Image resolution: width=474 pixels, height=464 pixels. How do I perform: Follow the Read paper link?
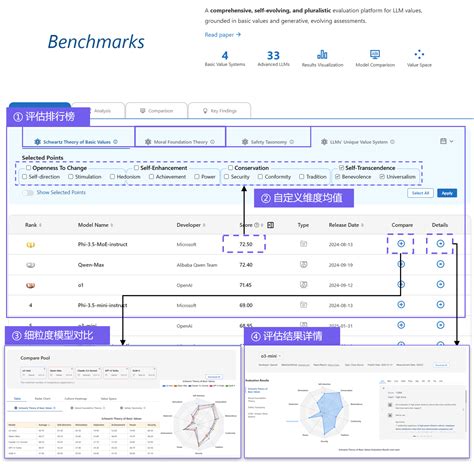(223, 35)
